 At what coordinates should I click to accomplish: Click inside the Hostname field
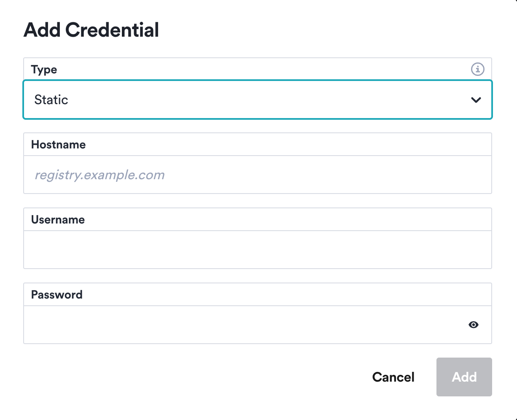coord(258,175)
